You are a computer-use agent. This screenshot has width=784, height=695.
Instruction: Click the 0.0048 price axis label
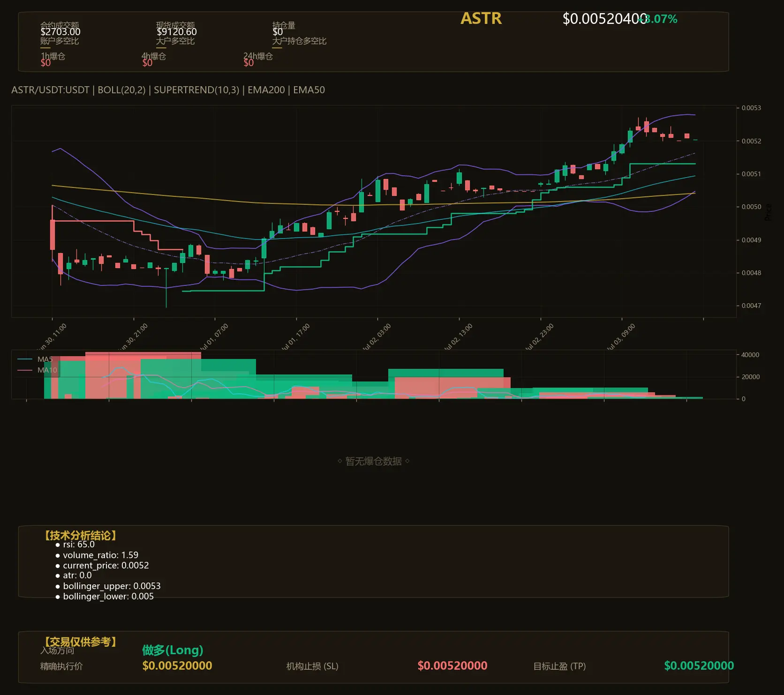coord(751,273)
